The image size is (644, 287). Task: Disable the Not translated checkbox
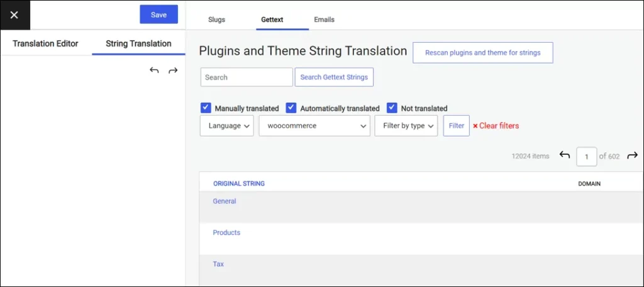[x=392, y=108]
